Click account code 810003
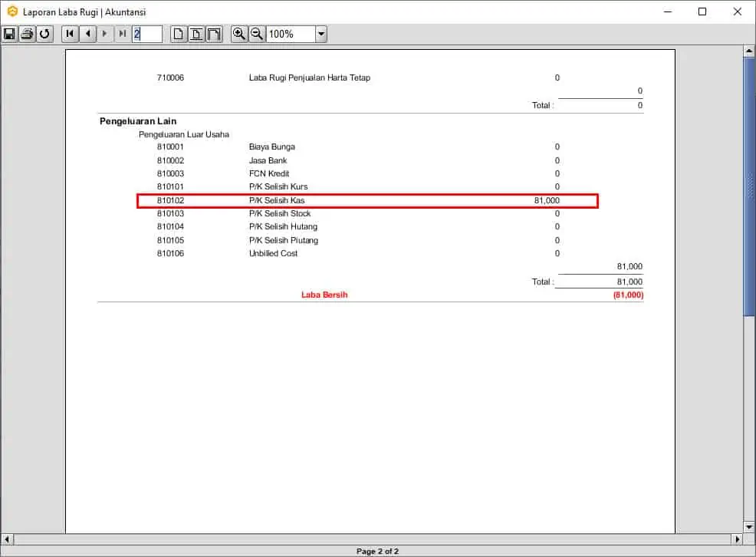 [170, 173]
